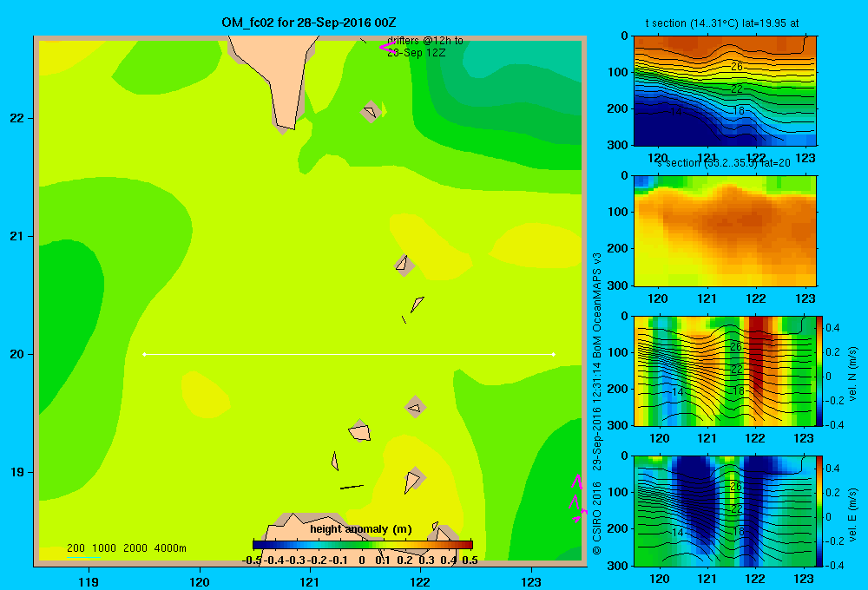Click the 'height anomaly (m)' caption

point(360,529)
